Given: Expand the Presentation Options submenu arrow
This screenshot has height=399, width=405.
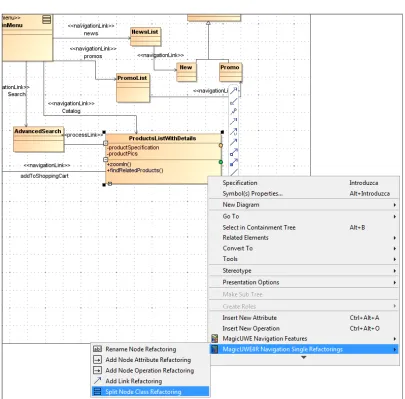Looking at the screenshot, I should (x=395, y=282).
